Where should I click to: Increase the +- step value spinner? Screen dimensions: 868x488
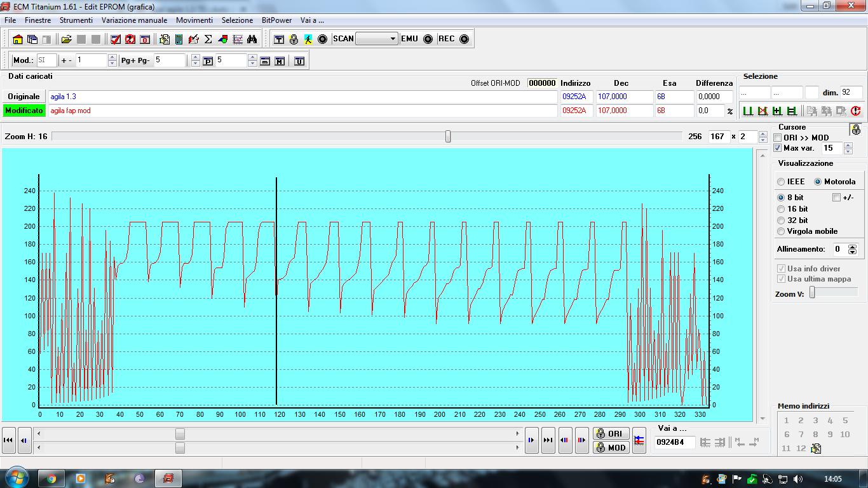(112, 58)
